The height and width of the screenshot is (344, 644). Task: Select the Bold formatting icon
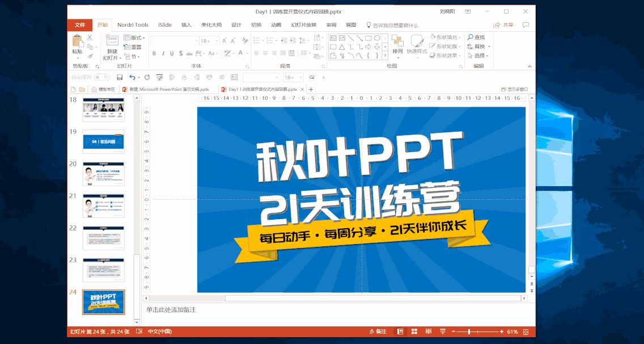(154, 52)
